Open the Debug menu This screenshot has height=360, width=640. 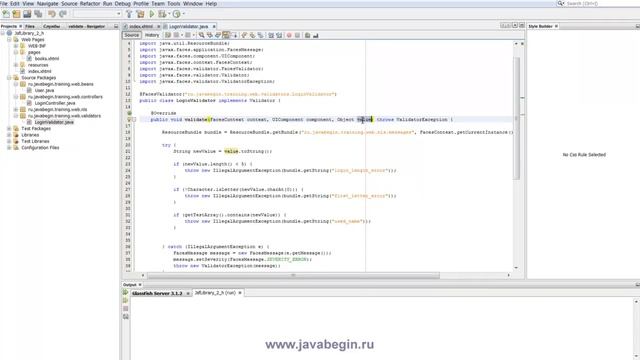click(122, 4)
